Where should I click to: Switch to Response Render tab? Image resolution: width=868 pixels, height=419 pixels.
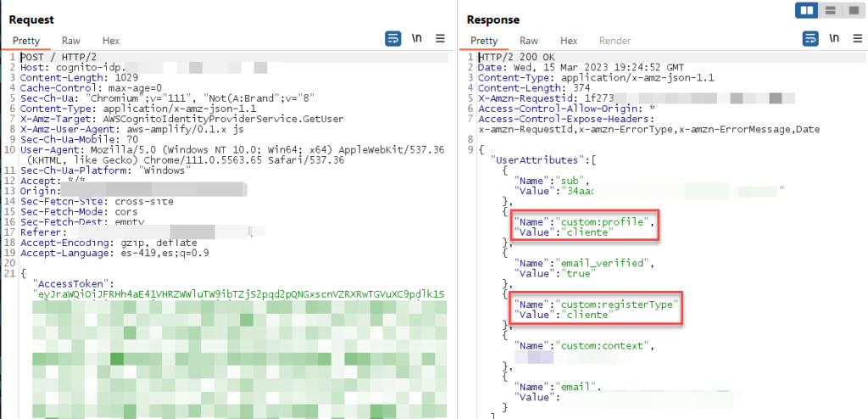pos(615,41)
